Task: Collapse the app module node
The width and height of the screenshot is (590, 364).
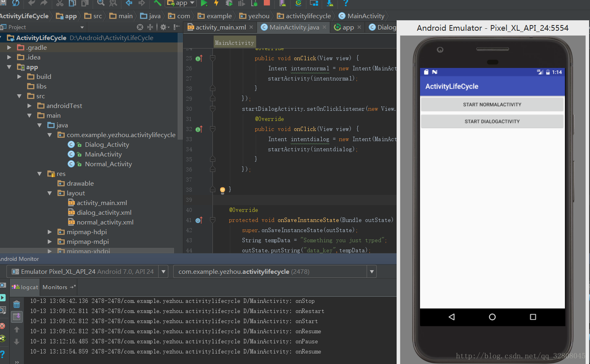Action: [x=9, y=67]
